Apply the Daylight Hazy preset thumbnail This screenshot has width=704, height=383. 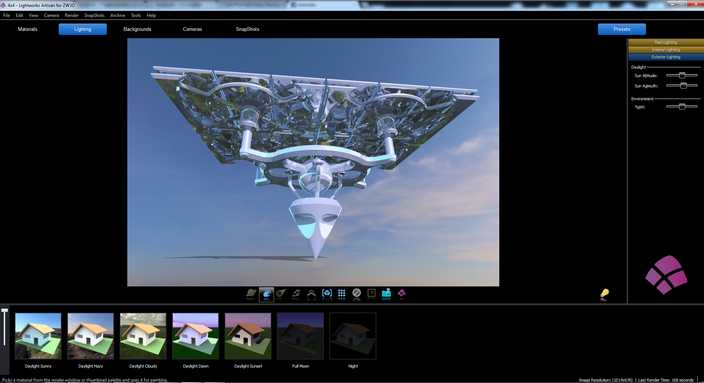90,336
